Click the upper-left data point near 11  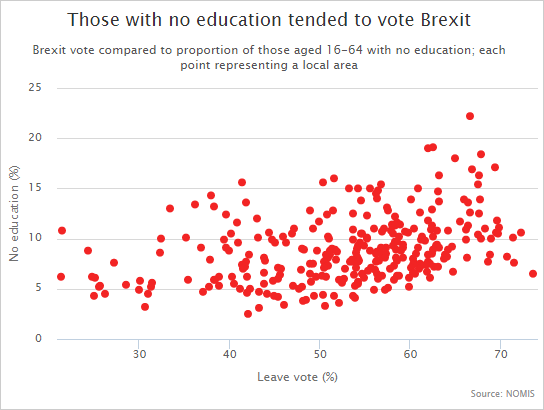coord(62,231)
